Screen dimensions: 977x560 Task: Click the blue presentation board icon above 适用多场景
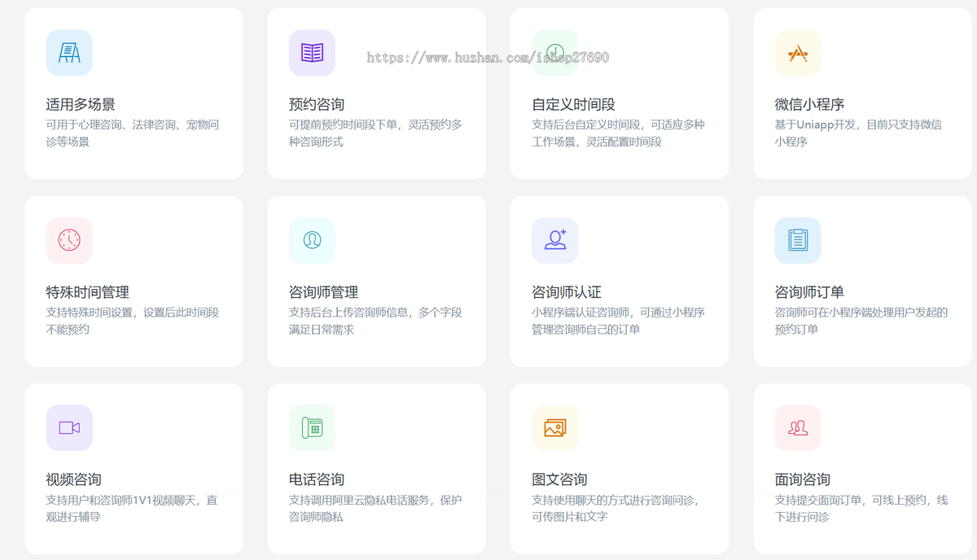click(69, 53)
